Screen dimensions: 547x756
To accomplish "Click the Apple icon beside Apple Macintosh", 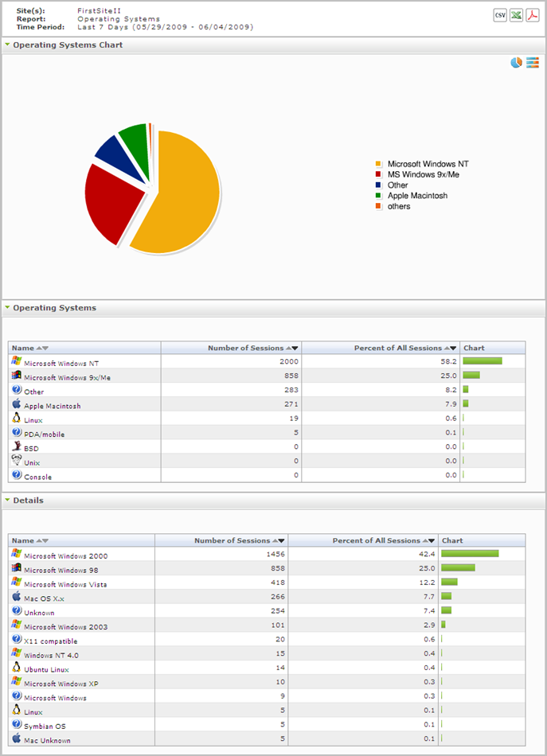I will pos(17,403).
